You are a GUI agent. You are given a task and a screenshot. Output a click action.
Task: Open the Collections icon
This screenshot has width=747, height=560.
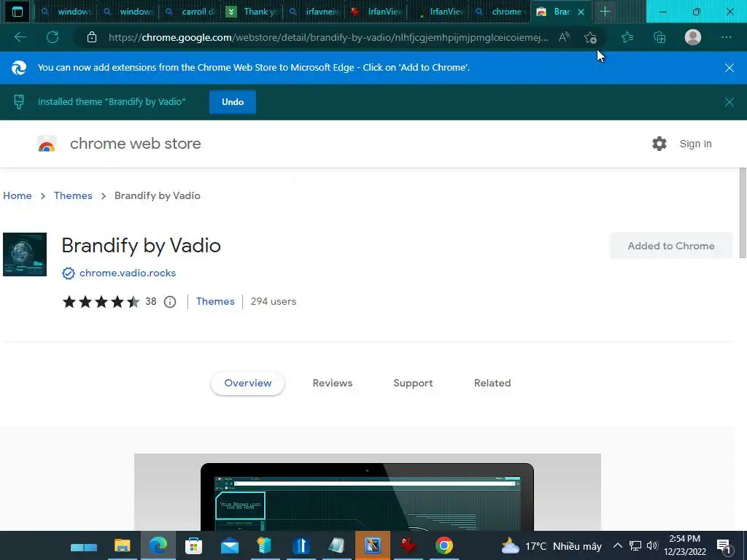[659, 37]
